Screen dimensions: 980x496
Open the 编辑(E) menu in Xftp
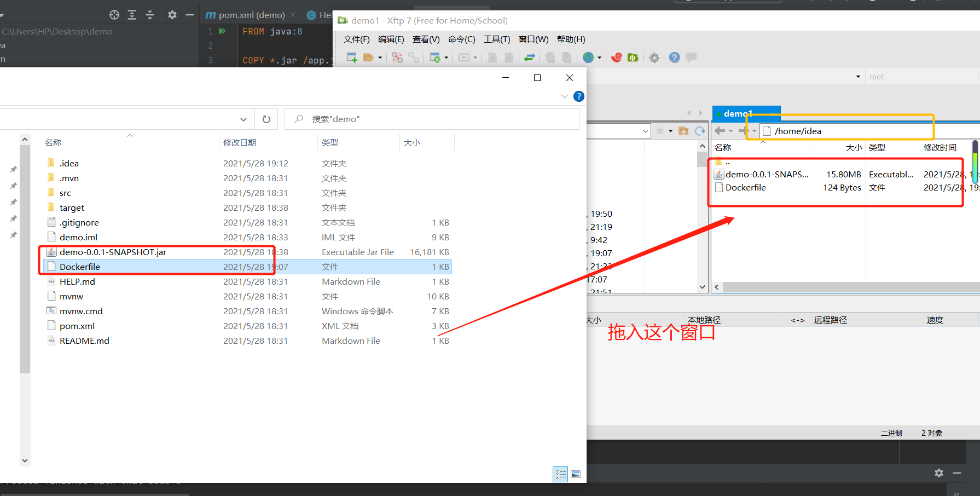pyautogui.click(x=391, y=39)
